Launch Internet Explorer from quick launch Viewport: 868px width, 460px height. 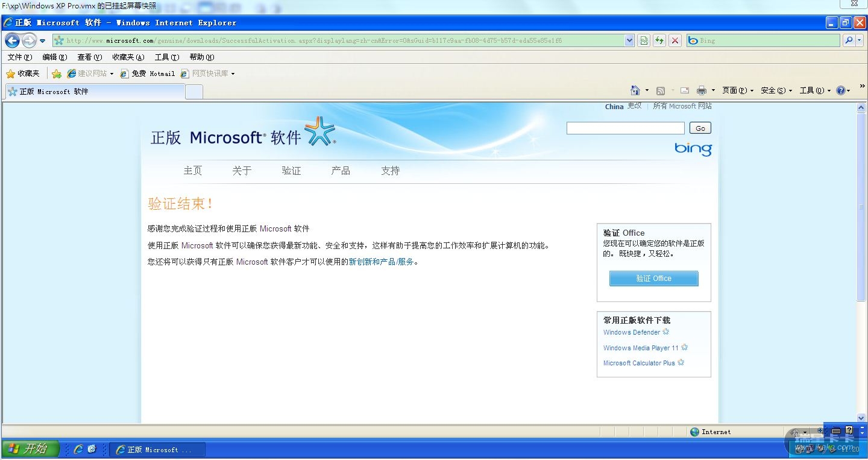pos(78,449)
